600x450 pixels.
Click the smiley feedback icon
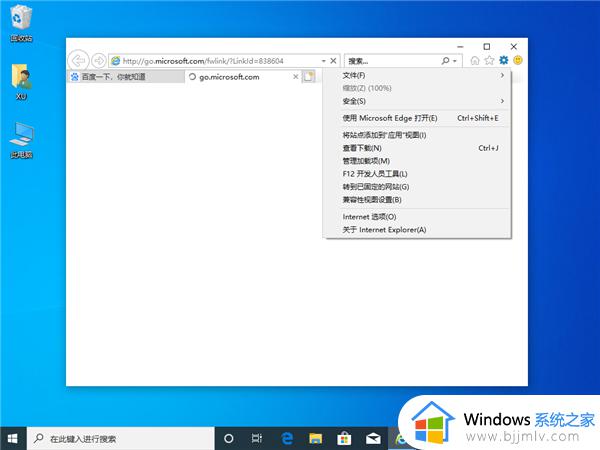tap(518, 60)
